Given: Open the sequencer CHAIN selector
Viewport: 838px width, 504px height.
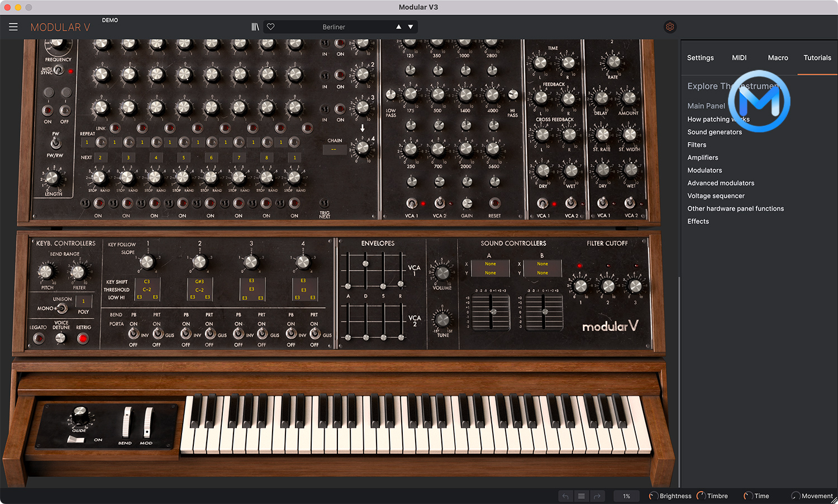Looking at the screenshot, I should pyautogui.click(x=334, y=150).
